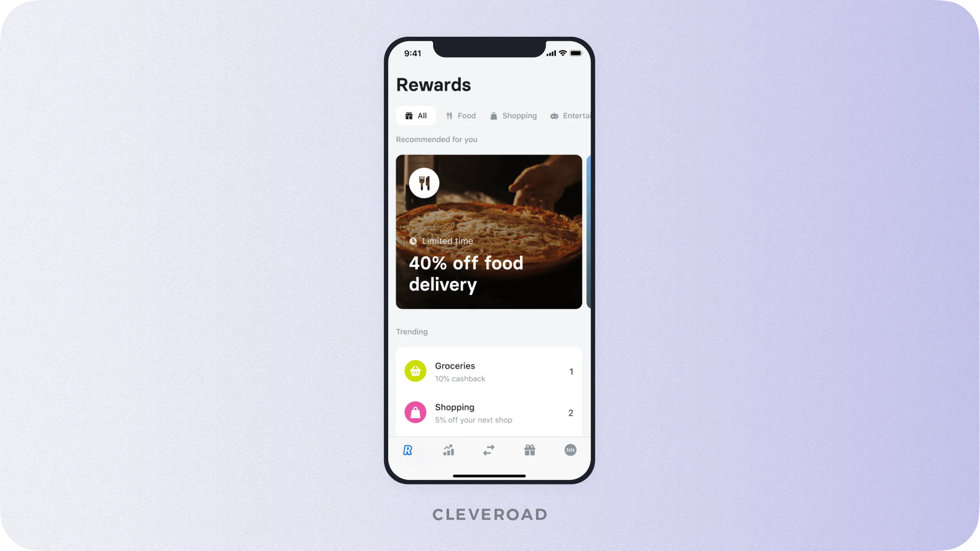Expand the Shopping 5% off reward
The height and width of the screenshot is (551, 980).
[489, 412]
